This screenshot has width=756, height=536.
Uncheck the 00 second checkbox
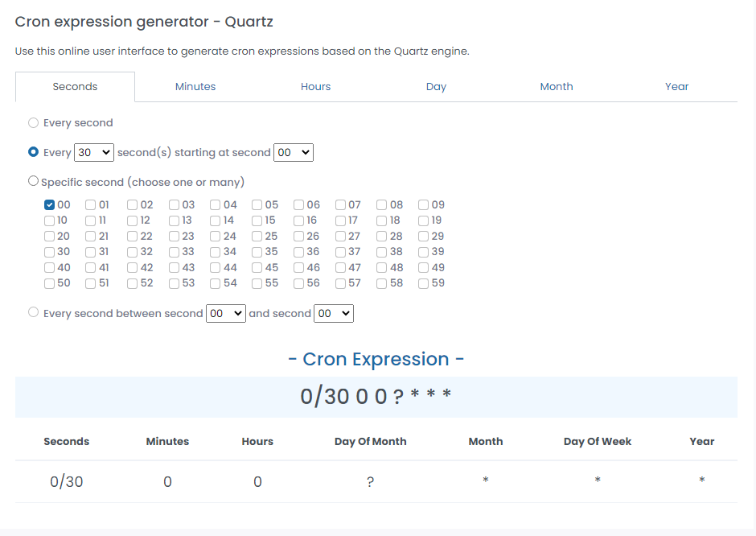tap(50, 205)
